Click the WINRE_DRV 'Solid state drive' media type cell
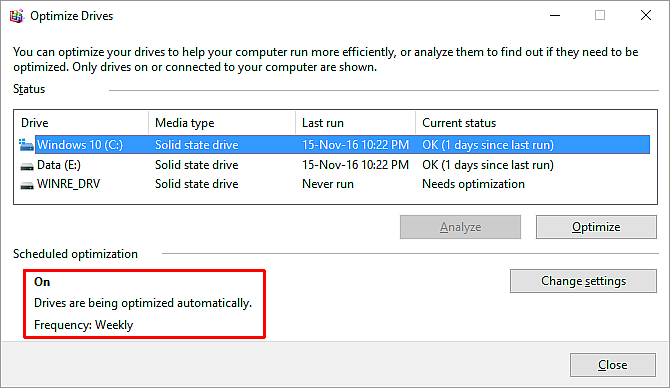Viewport: 670px width, 388px height. 197,184
